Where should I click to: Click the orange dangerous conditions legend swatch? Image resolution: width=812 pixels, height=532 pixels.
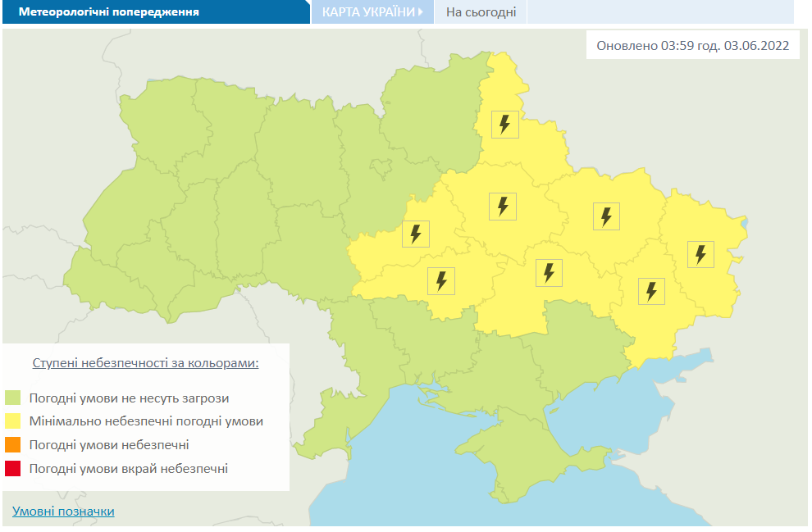pyautogui.click(x=12, y=445)
